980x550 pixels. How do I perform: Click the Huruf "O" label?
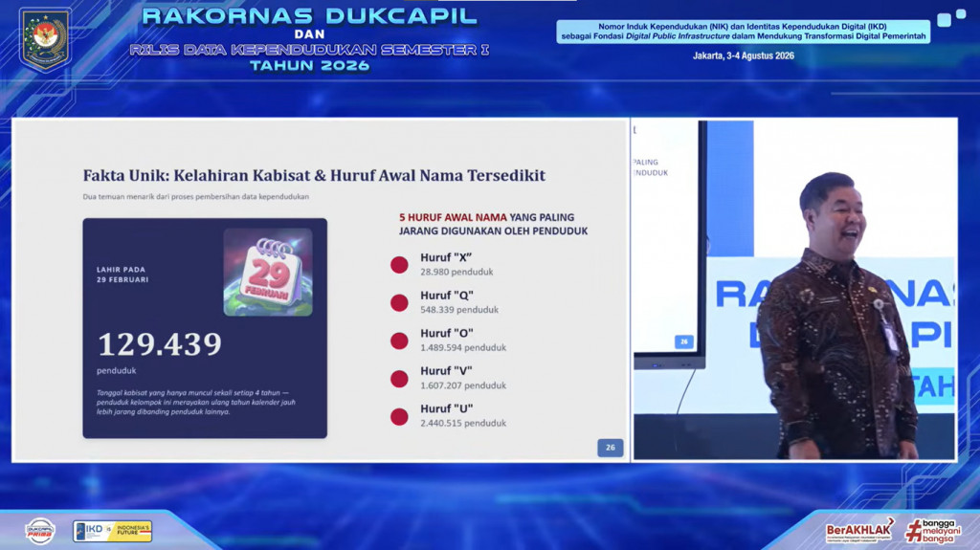(x=446, y=333)
